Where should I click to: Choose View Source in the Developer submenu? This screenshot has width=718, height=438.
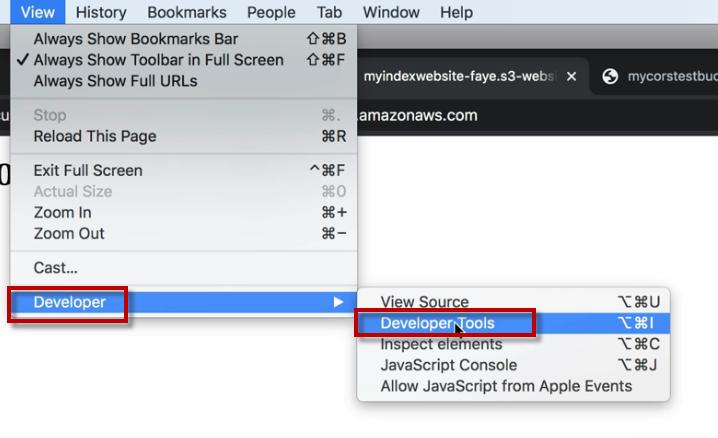424,302
